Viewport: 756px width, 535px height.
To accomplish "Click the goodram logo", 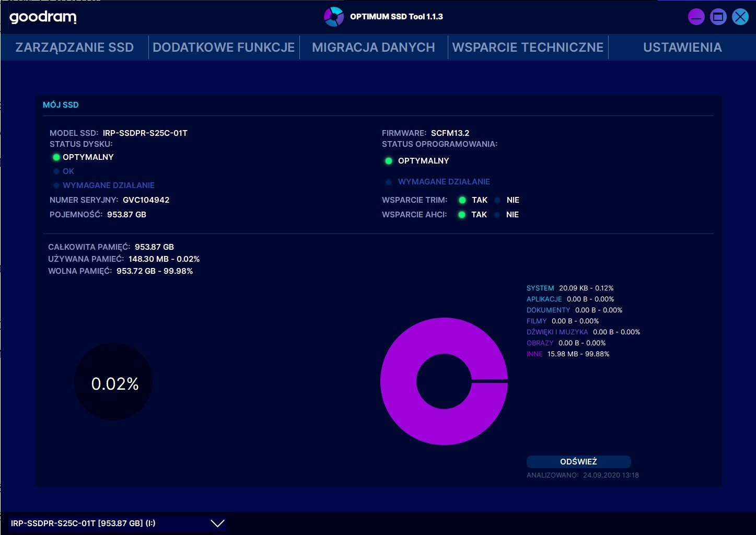I will pos(43,17).
